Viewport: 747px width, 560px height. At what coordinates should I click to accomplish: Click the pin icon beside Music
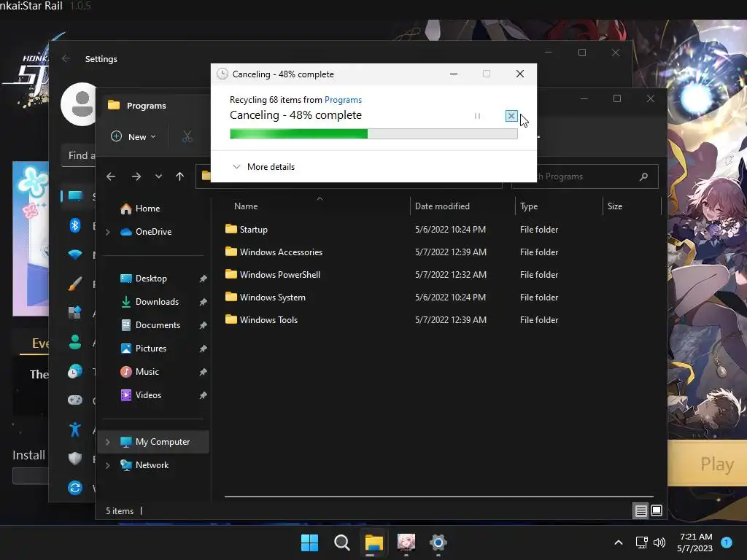[x=203, y=372]
